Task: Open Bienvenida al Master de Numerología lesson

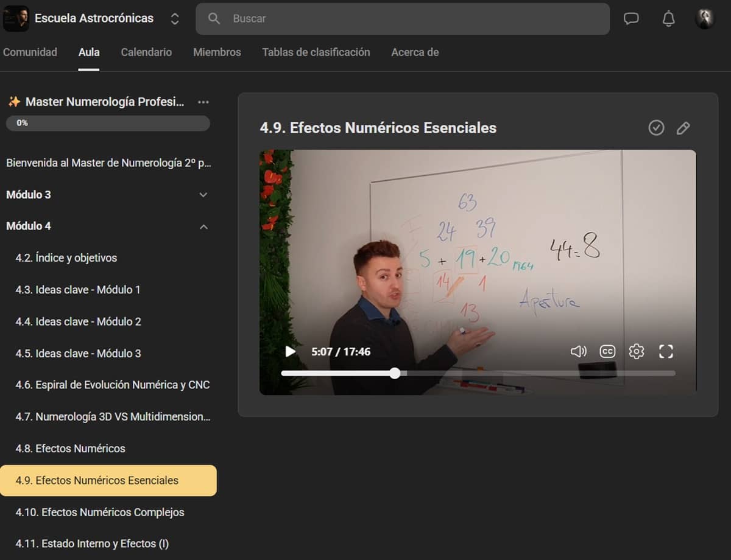Action: (108, 163)
